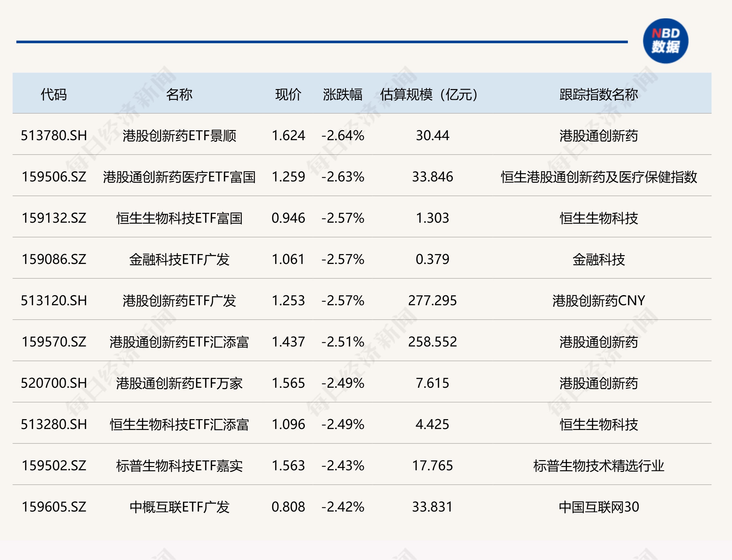Click the -2.42% change value
This screenshot has height=560, width=732.
click(342, 507)
